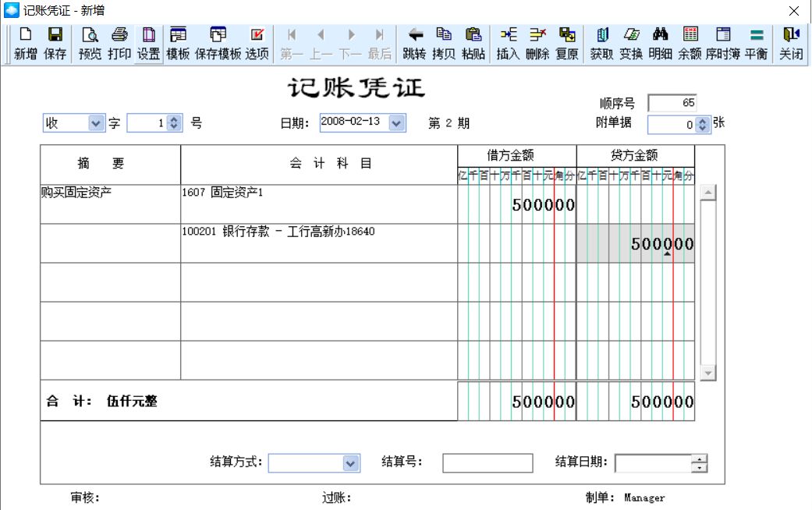Save the voucher with 保存 icon

55,44
